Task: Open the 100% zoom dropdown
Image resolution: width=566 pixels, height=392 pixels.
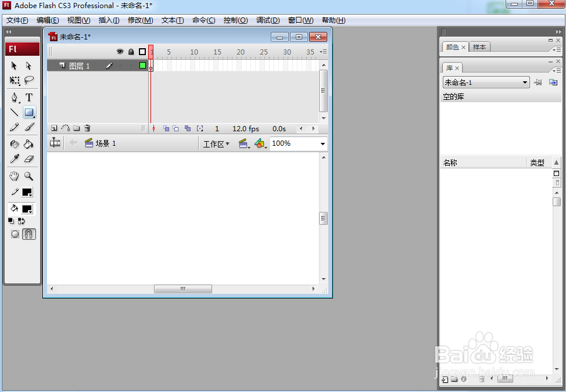Action: pyautogui.click(x=323, y=143)
